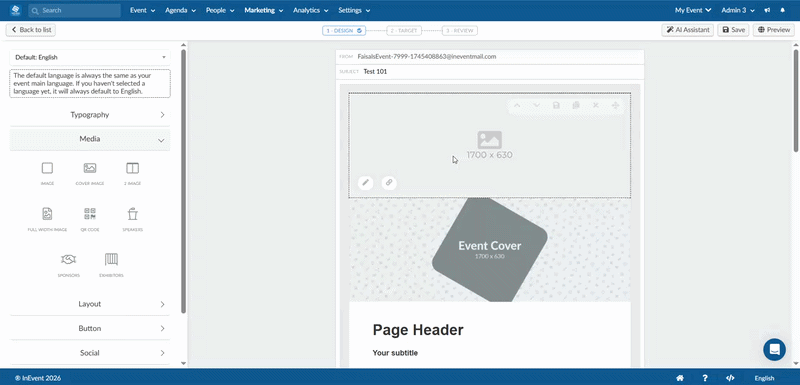This screenshot has height=385, width=800.
Task: Open the notifications bell
Action: coord(783,10)
